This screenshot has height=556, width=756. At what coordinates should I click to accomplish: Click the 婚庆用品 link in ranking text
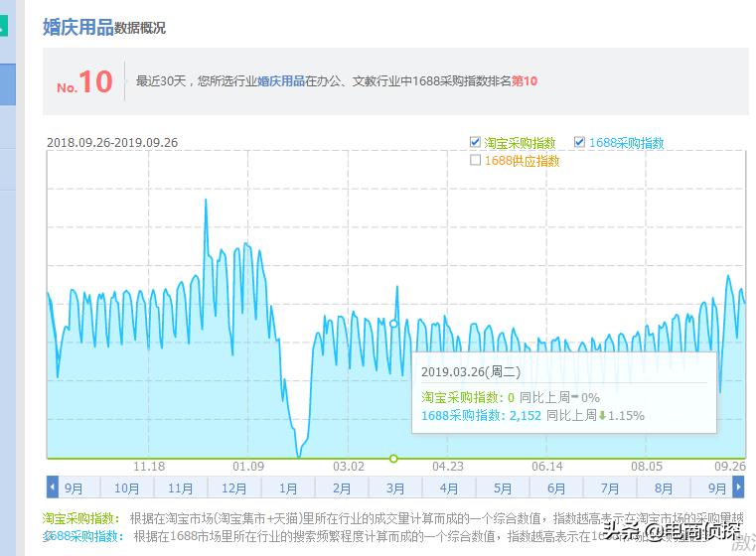click(x=281, y=81)
